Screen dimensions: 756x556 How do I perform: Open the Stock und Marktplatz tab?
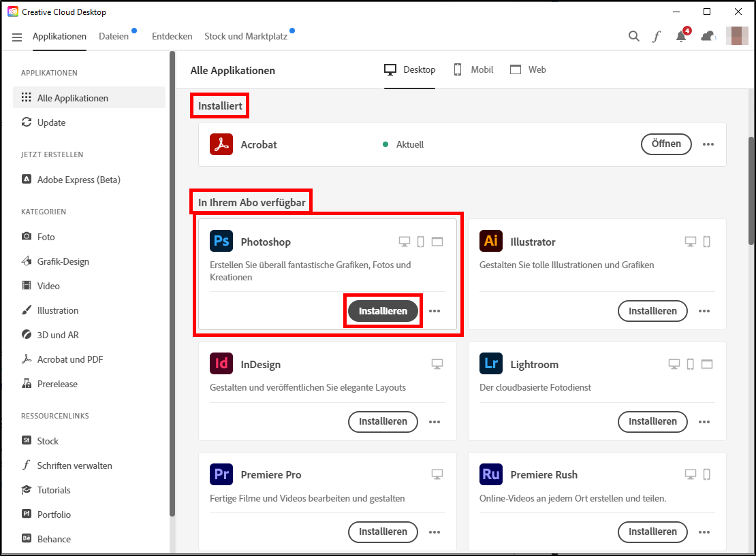(245, 37)
